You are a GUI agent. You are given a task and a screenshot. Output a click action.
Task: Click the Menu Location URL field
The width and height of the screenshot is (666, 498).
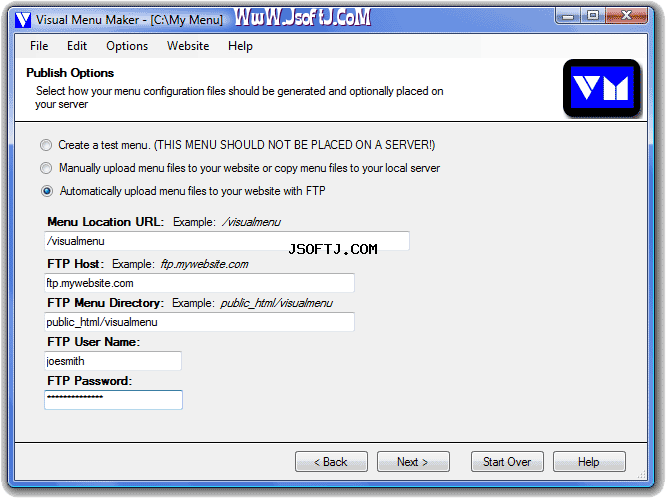click(227, 241)
